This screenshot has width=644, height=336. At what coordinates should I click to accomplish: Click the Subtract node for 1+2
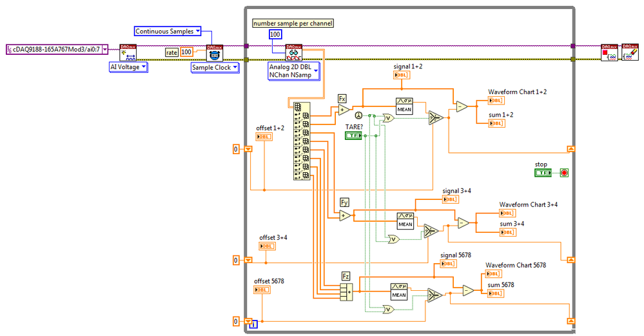coord(462,106)
